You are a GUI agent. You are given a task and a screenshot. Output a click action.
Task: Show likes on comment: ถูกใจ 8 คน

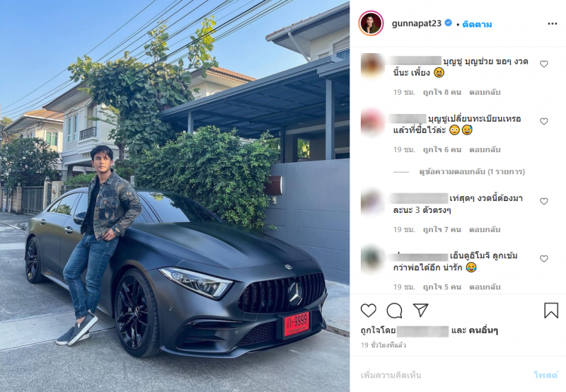441,92
